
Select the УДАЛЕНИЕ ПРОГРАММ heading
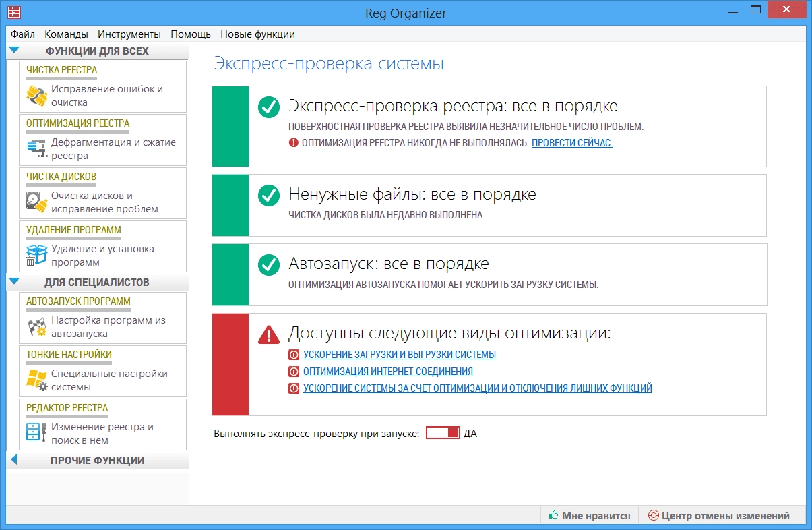point(74,230)
